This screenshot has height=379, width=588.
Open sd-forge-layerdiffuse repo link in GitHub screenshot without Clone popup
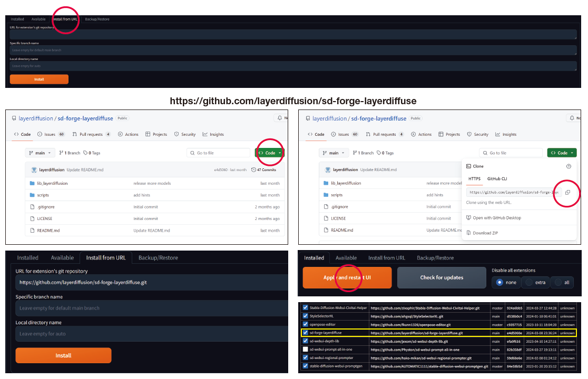(85, 118)
